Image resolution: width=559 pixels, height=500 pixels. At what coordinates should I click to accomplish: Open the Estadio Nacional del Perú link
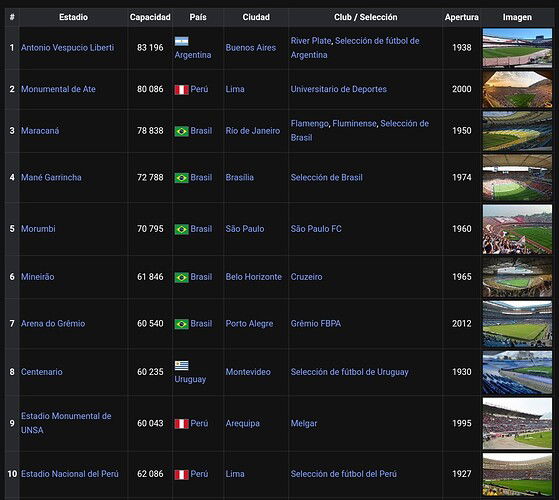(x=70, y=474)
